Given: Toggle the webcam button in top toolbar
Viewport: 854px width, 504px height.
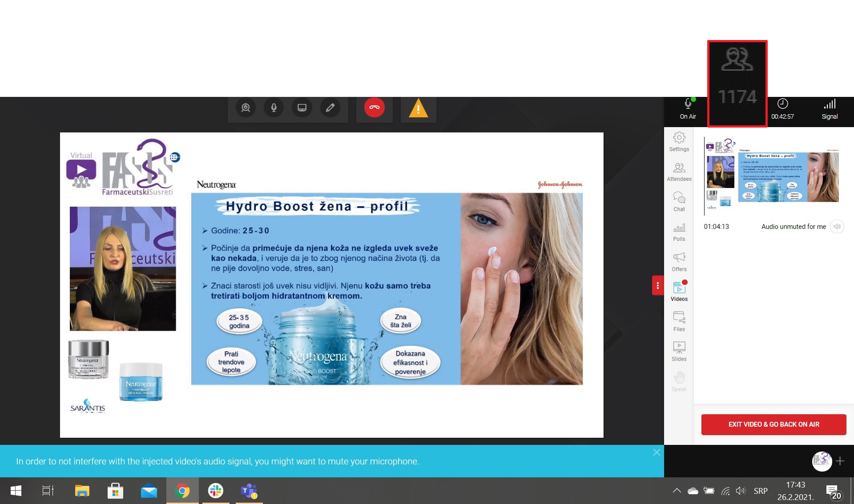Looking at the screenshot, I should pos(246,108).
